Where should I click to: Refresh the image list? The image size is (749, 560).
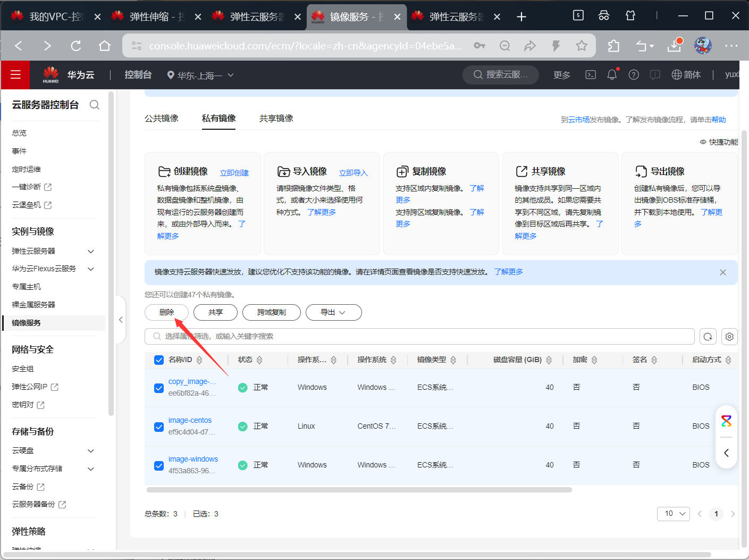tap(708, 337)
